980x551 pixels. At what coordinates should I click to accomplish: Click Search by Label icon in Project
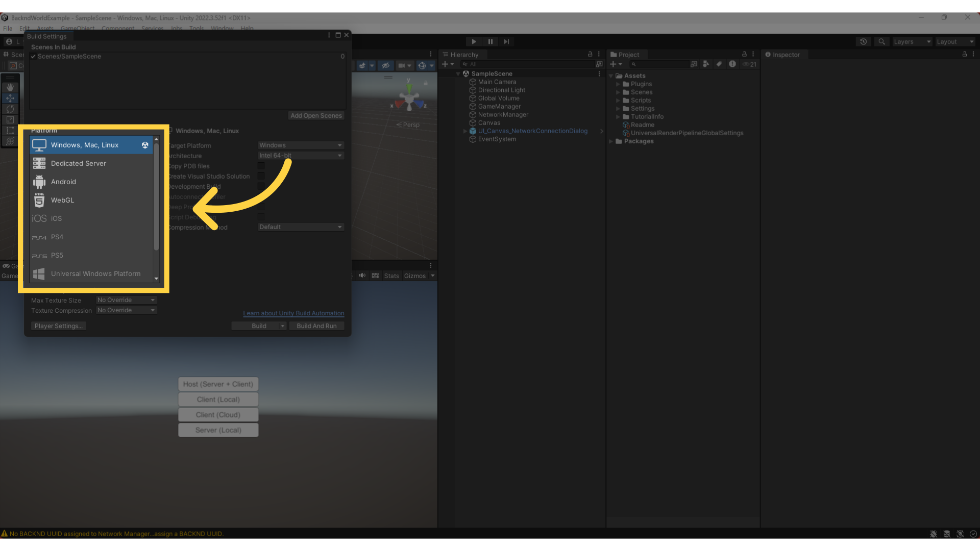point(719,64)
